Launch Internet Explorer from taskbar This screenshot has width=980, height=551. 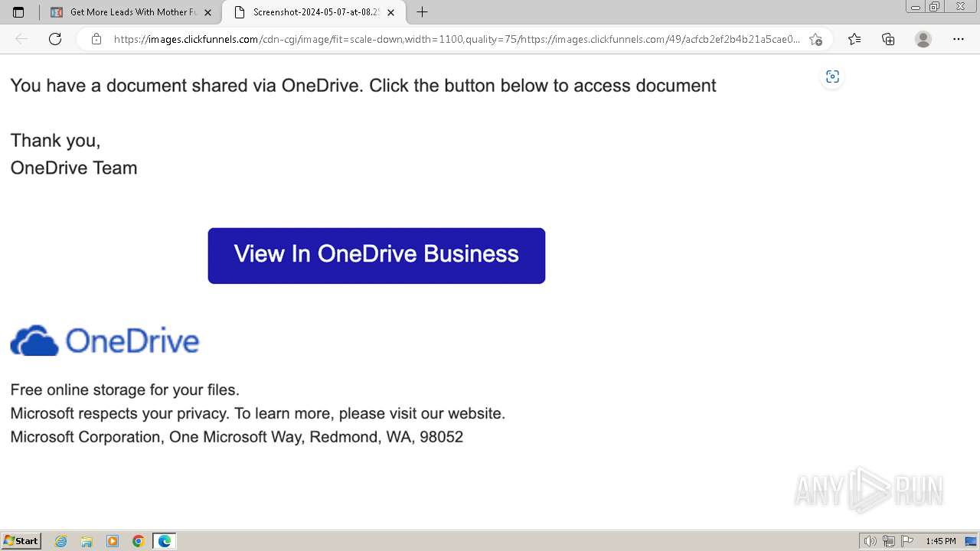[61, 541]
